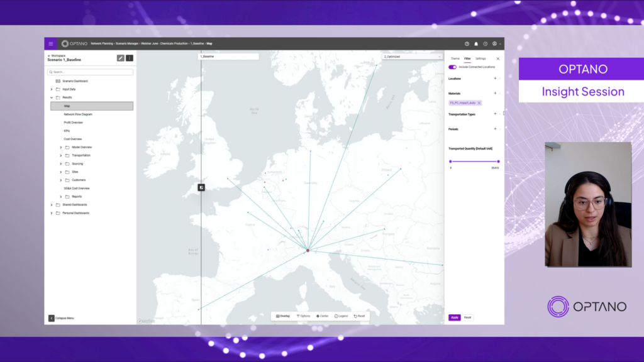Click the OPTANO logo in header
Screen dimensions: 644x362
[x=74, y=43]
